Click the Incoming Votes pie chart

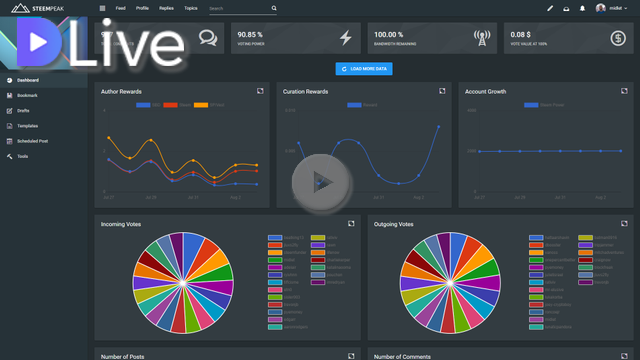point(183,283)
